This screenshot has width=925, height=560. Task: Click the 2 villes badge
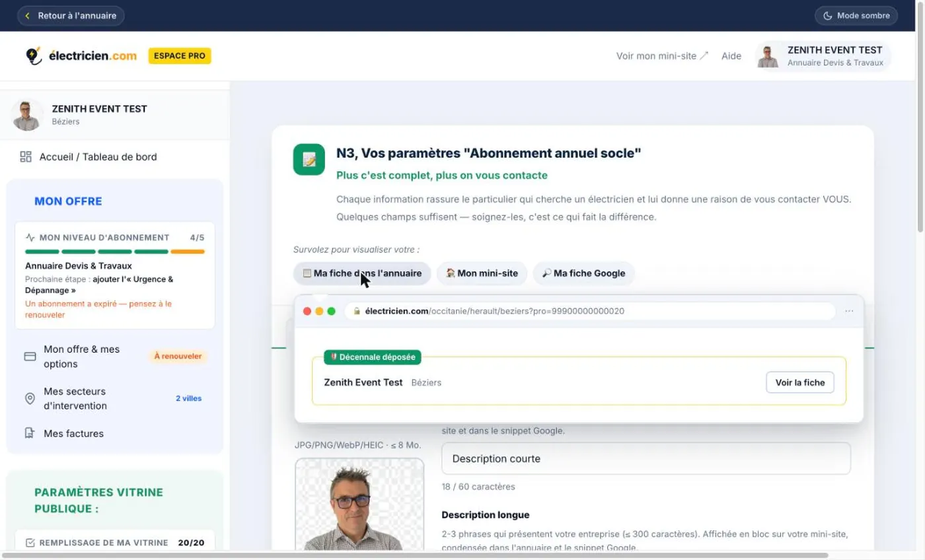pyautogui.click(x=188, y=398)
